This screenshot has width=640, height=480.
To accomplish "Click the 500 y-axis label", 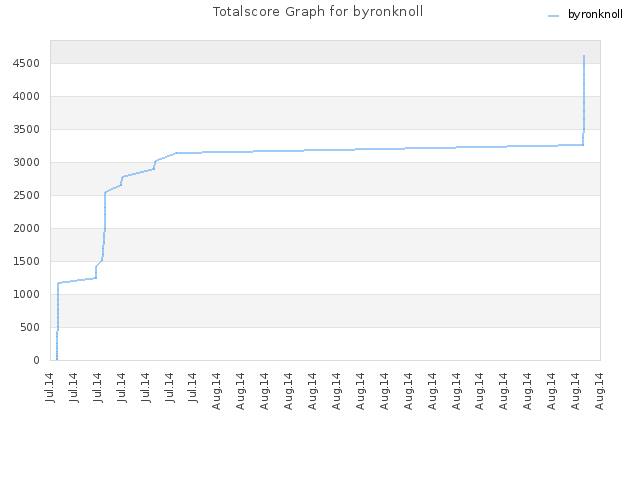I will click(30, 327).
